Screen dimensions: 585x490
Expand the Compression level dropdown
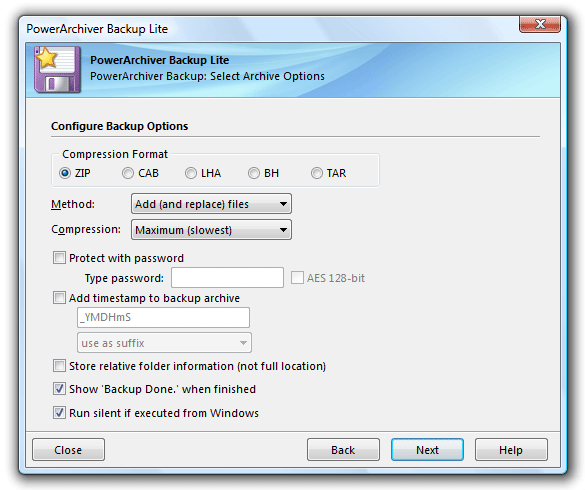pos(211,230)
